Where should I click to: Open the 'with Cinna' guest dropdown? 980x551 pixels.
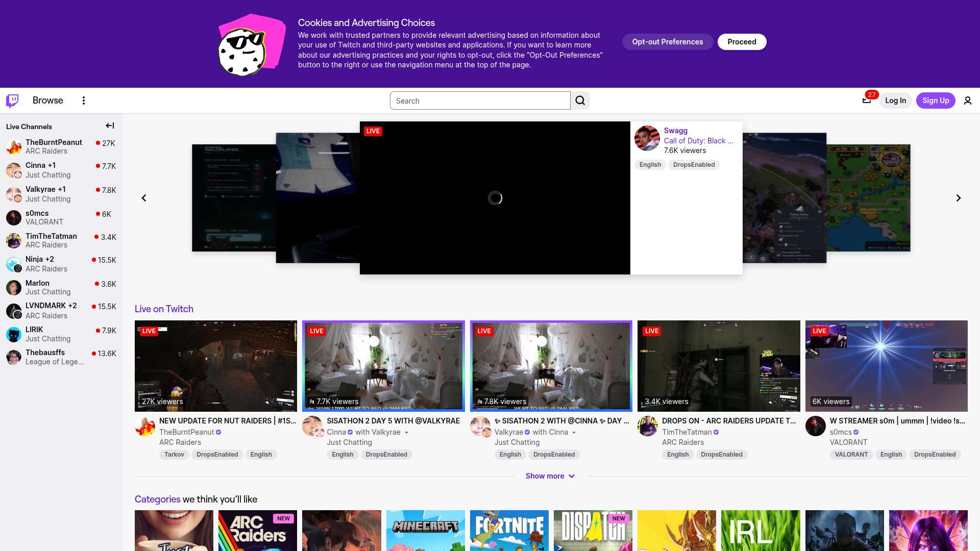574,432
